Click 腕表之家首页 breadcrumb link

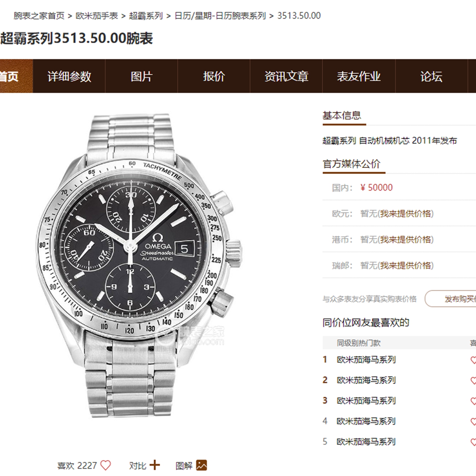point(39,16)
